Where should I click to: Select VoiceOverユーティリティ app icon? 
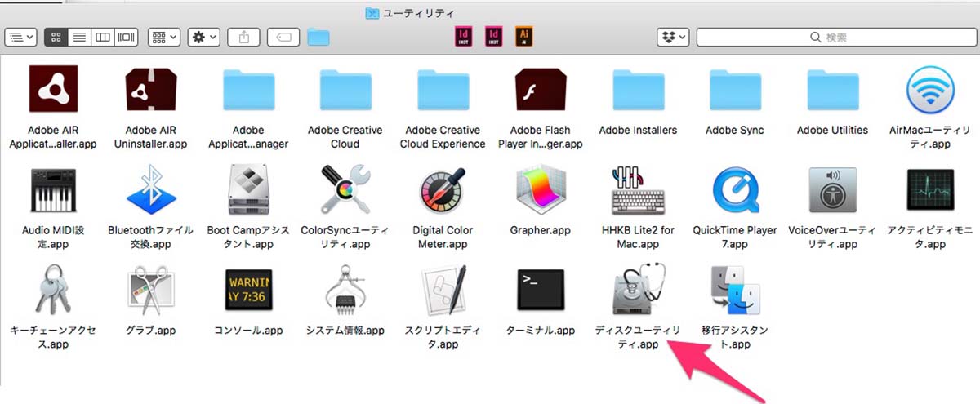click(832, 191)
